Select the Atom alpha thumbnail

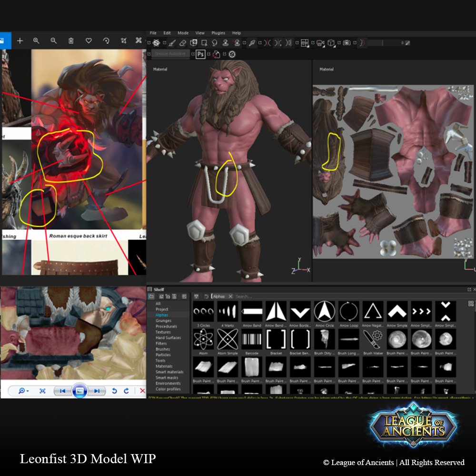pos(203,339)
